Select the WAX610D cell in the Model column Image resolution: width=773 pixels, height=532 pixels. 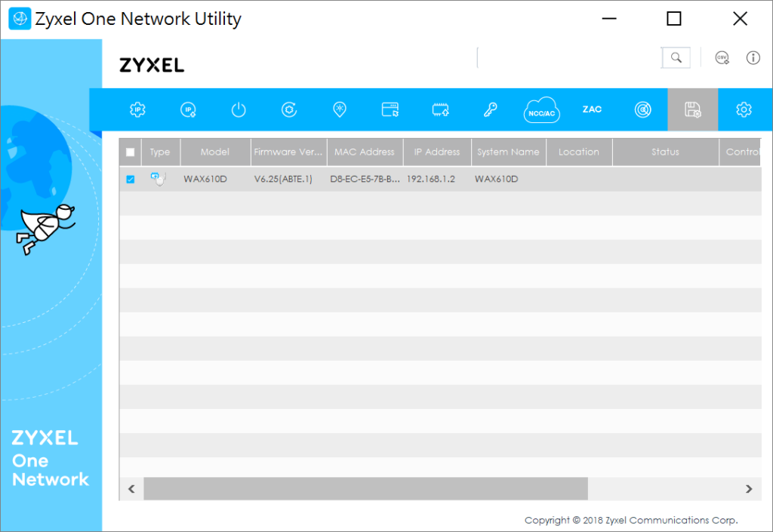pos(205,180)
